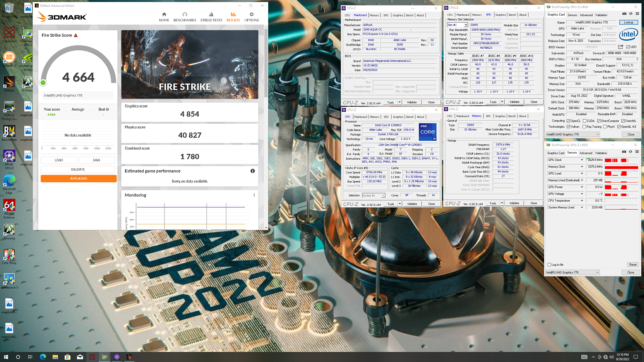This screenshot has width=644, height=362.
Task: Open the GPU selector dropdown in the upper GPU-Z window
Action: (573, 134)
